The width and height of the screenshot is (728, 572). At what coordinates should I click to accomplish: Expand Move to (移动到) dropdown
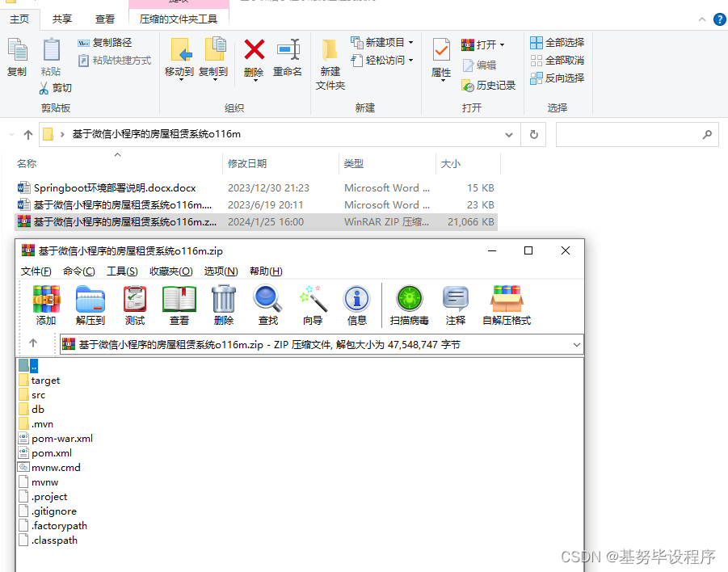point(181,80)
